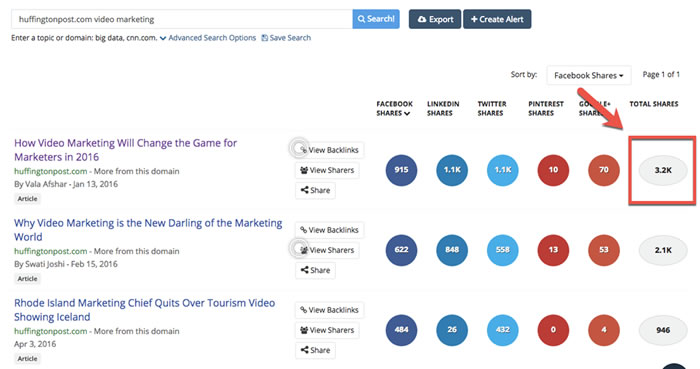Image resolution: width=700 pixels, height=369 pixels.
Task: Click the 10 Pinterest shares circle
Action: coord(553,170)
